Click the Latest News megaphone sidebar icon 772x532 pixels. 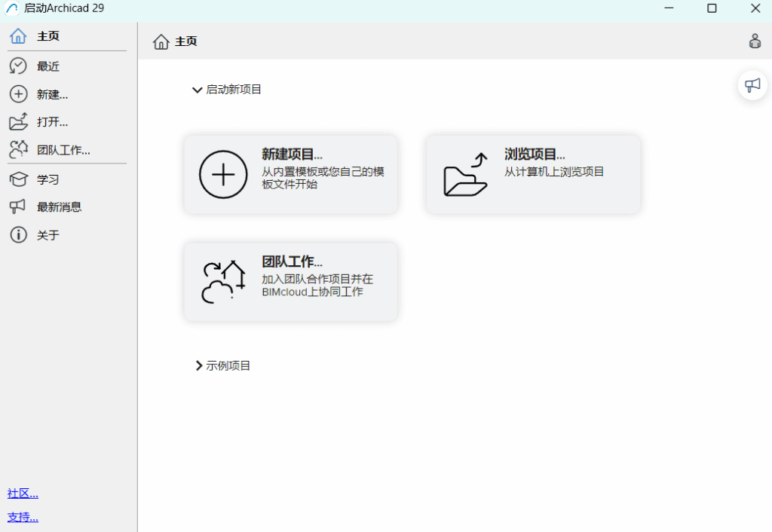[18, 206]
